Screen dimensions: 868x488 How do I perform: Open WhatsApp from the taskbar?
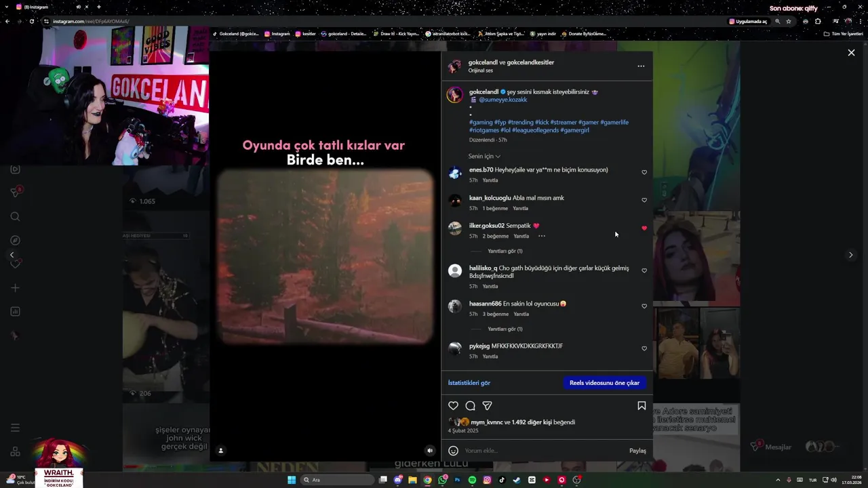click(x=442, y=480)
